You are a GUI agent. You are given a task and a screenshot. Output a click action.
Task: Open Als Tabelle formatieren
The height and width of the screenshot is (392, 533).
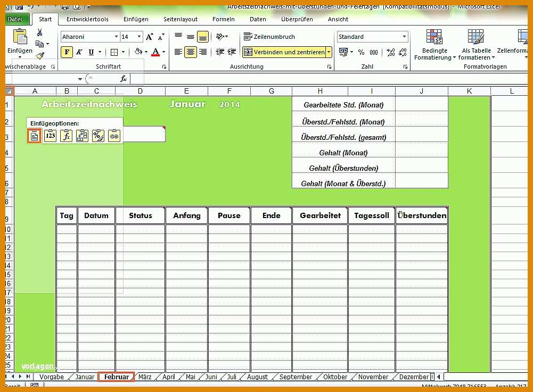point(476,45)
